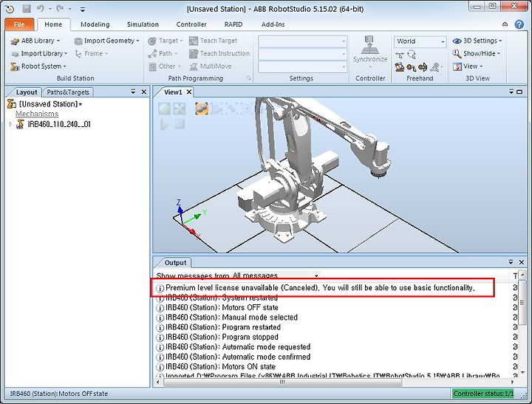The image size is (532, 404).
Task: Redo the action in quick access toolbar
Action: point(60,8)
